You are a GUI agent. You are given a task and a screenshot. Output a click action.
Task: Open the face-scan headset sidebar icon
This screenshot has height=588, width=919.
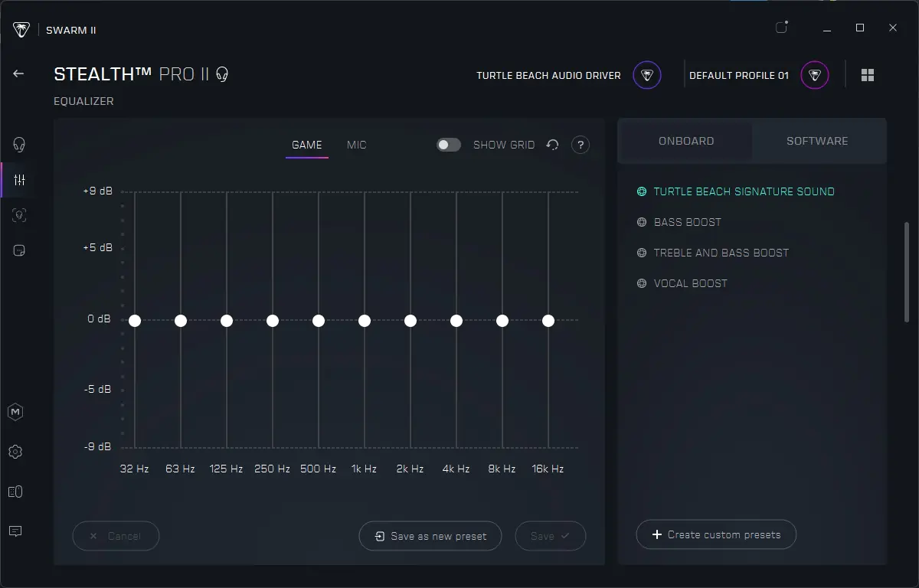click(x=19, y=215)
